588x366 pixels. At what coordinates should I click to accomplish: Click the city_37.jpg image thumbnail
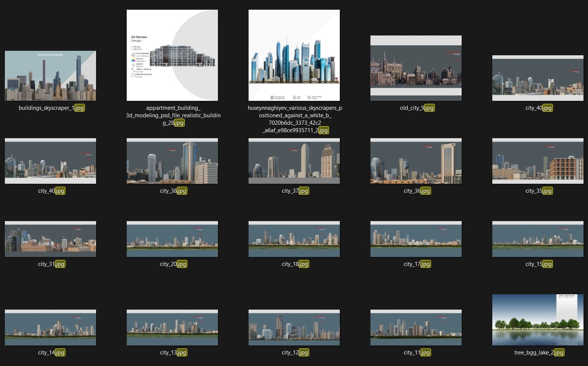click(x=294, y=161)
